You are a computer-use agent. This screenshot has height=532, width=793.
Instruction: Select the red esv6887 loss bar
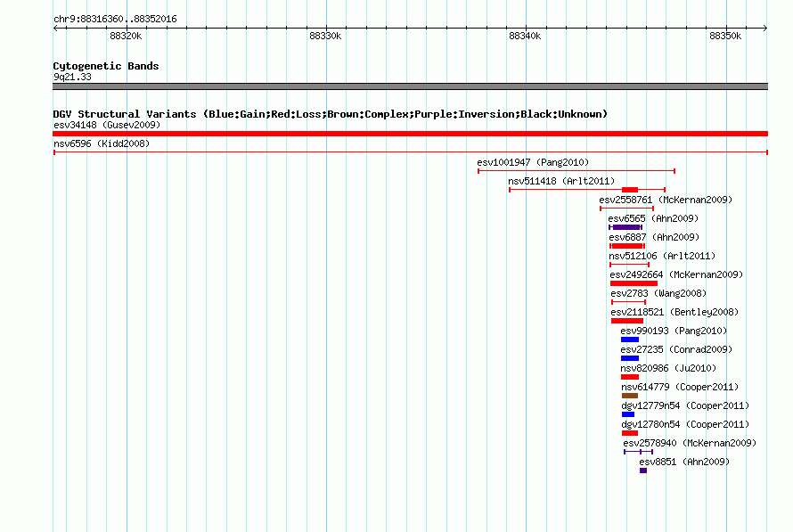(627, 246)
